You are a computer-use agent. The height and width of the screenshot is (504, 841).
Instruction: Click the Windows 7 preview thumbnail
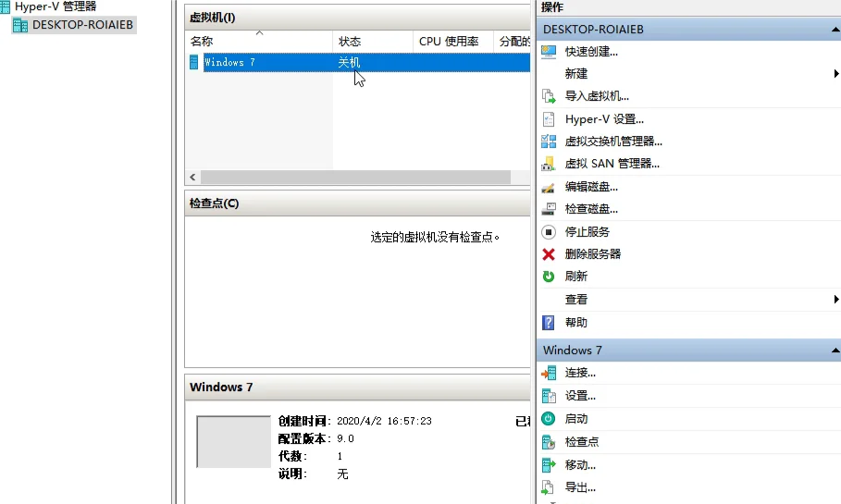234,442
